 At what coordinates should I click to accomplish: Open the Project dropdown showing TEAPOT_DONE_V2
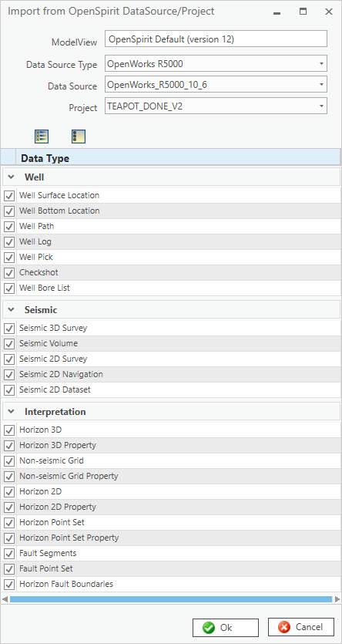(216, 106)
